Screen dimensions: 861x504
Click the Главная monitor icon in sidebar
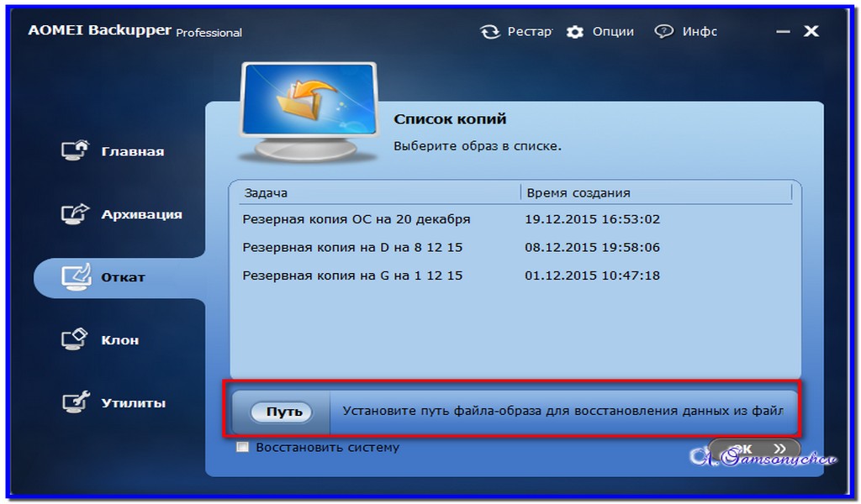75,150
